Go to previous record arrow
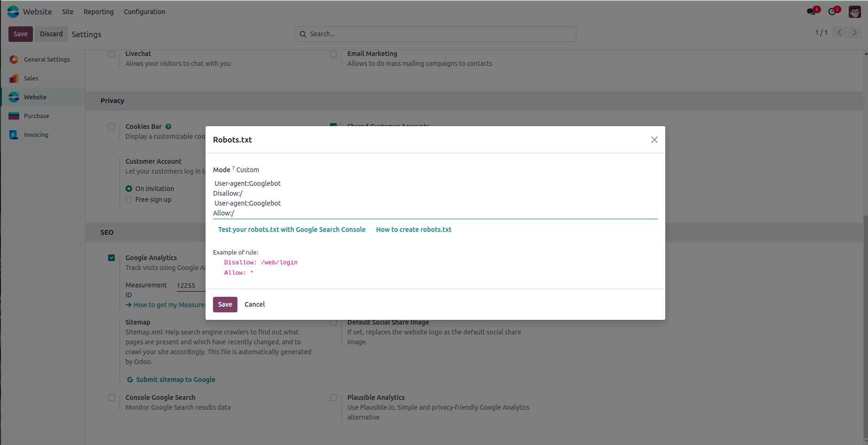 [x=839, y=33]
